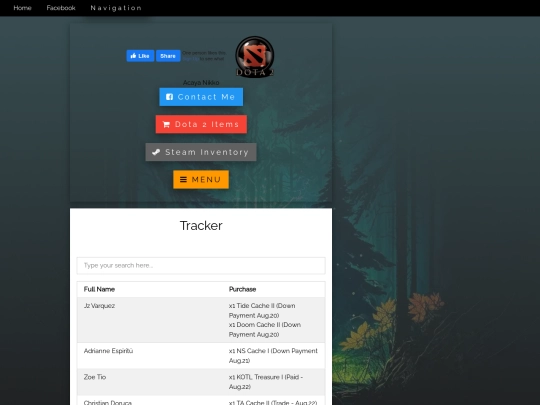Click the 'x1 NS Cache I' purchase entry

[273, 356]
